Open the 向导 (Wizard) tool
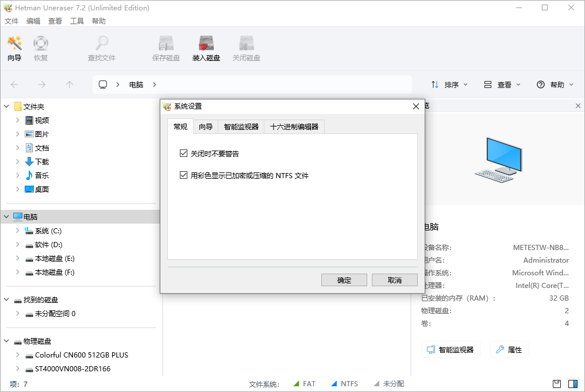This screenshot has height=392, width=585. coord(14,48)
